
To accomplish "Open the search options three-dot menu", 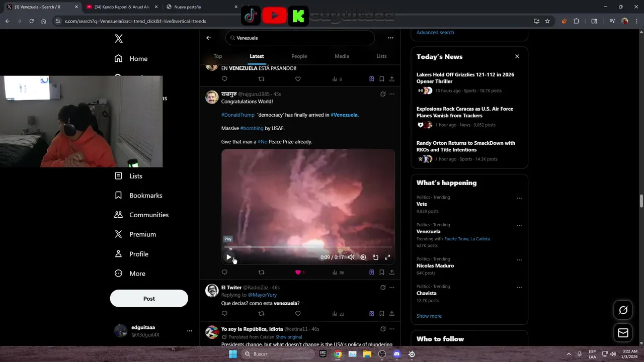I will 390,38.
